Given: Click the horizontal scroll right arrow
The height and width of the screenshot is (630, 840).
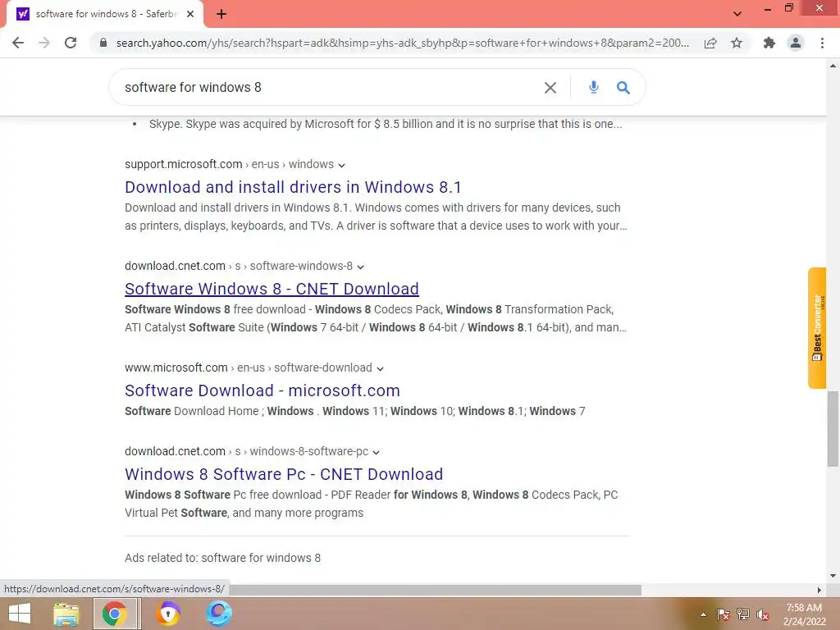Looking at the screenshot, I should (819, 590).
